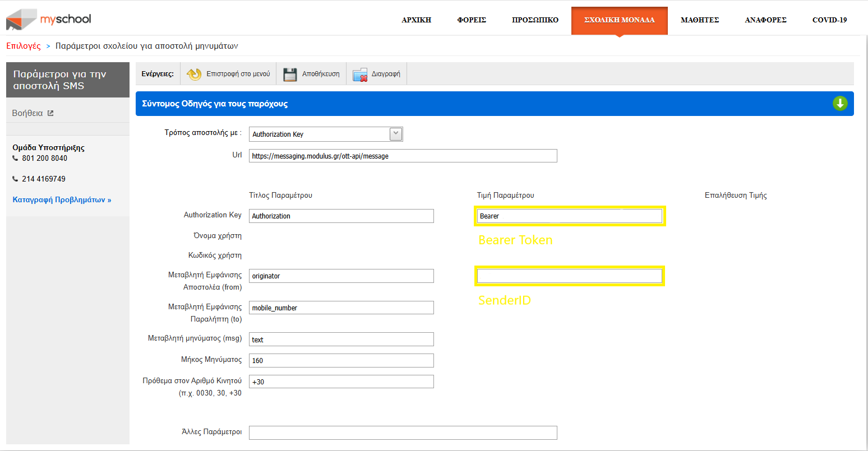Open the ΑΝΑΦΟΡΕΣ menu

point(765,20)
